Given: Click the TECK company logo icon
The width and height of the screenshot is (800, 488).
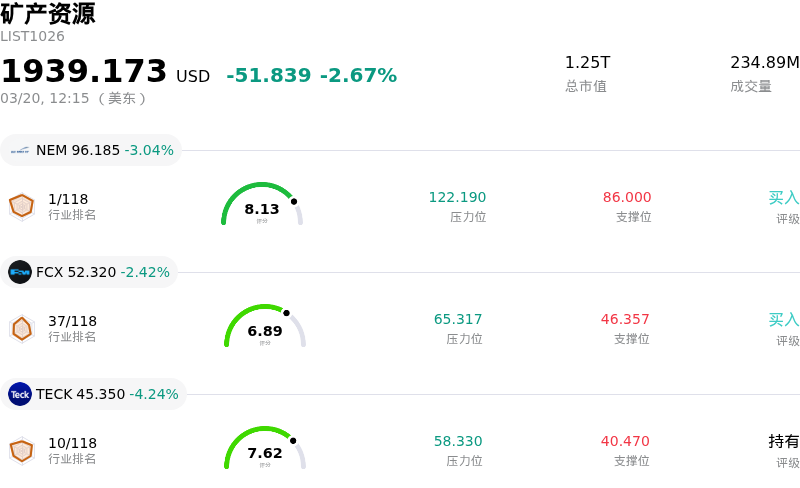Looking at the screenshot, I should click(20, 394).
